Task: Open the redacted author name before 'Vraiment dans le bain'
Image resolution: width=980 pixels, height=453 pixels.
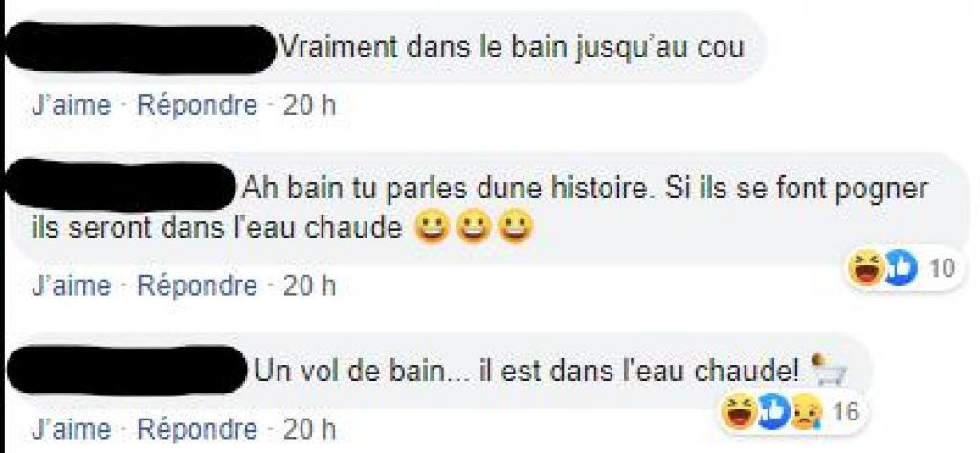Action: coord(141,48)
